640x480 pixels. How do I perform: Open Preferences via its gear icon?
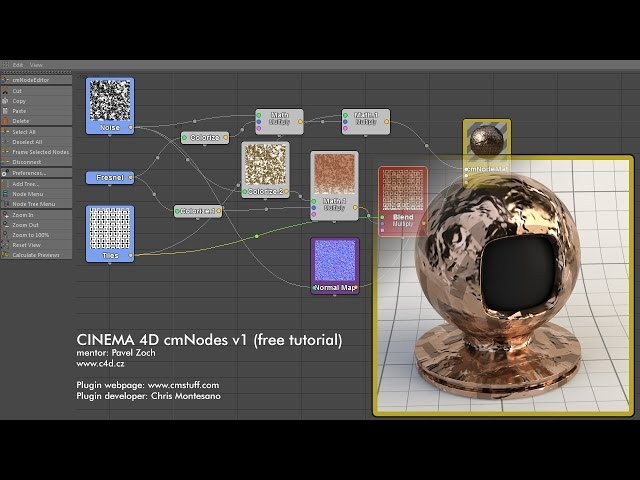[5, 173]
